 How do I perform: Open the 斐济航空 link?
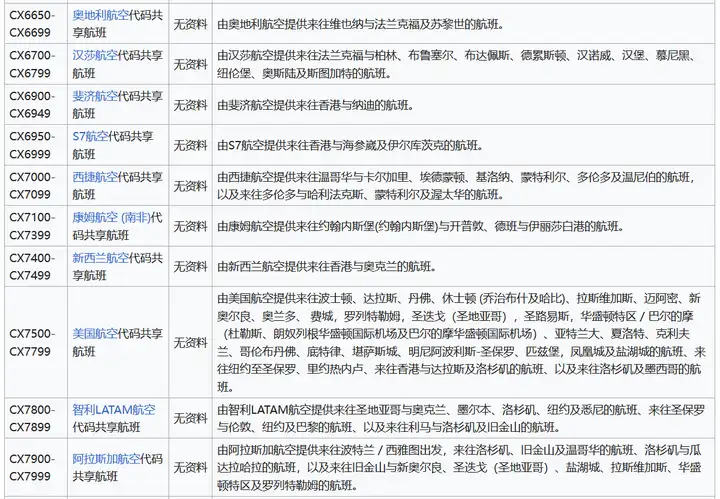pos(95,96)
